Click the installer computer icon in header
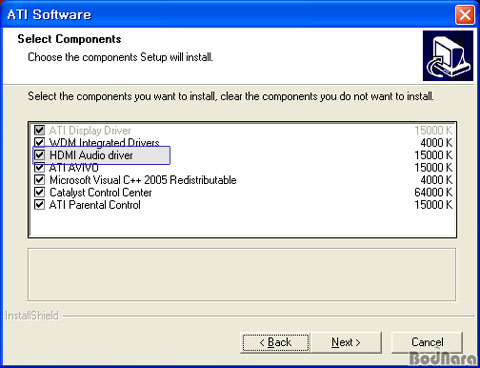 pyautogui.click(x=448, y=56)
